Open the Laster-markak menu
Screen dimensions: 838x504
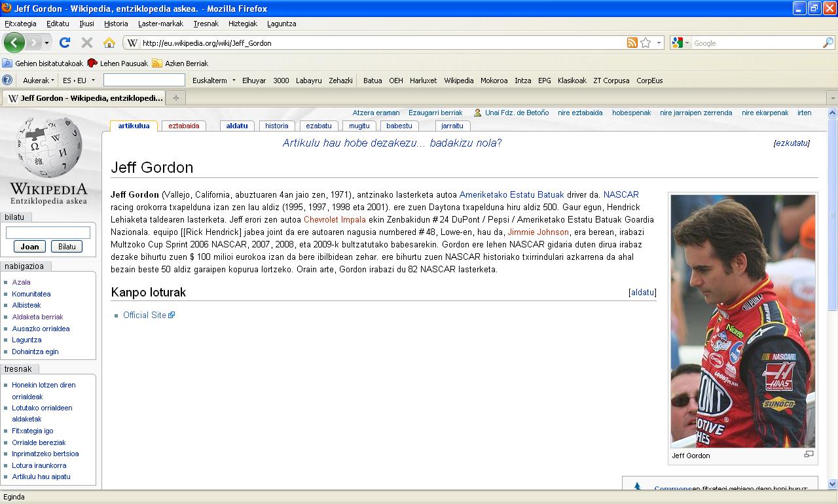(x=160, y=24)
